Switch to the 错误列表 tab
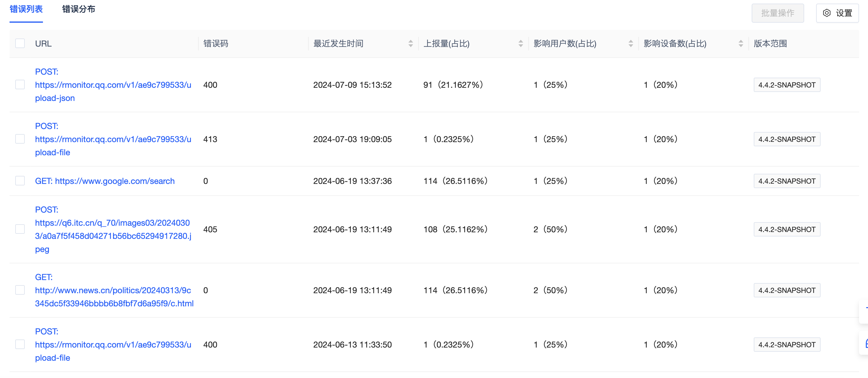The height and width of the screenshot is (378, 868). click(26, 10)
